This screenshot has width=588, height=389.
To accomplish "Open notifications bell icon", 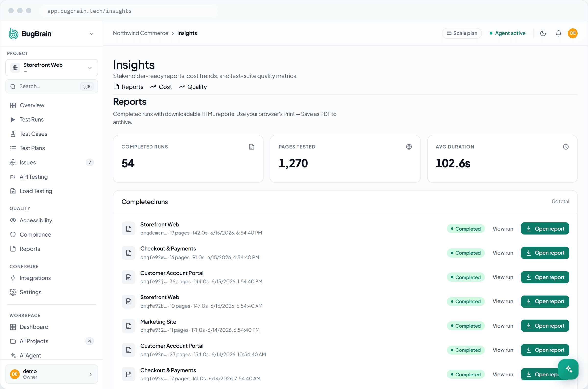I will [x=559, y=33].
